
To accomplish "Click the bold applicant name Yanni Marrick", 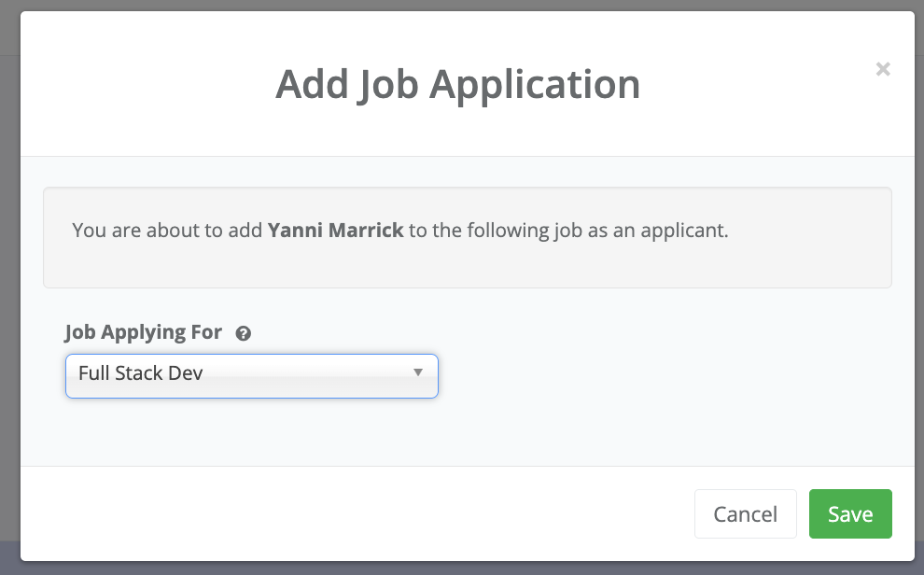I will coord(335,230).
